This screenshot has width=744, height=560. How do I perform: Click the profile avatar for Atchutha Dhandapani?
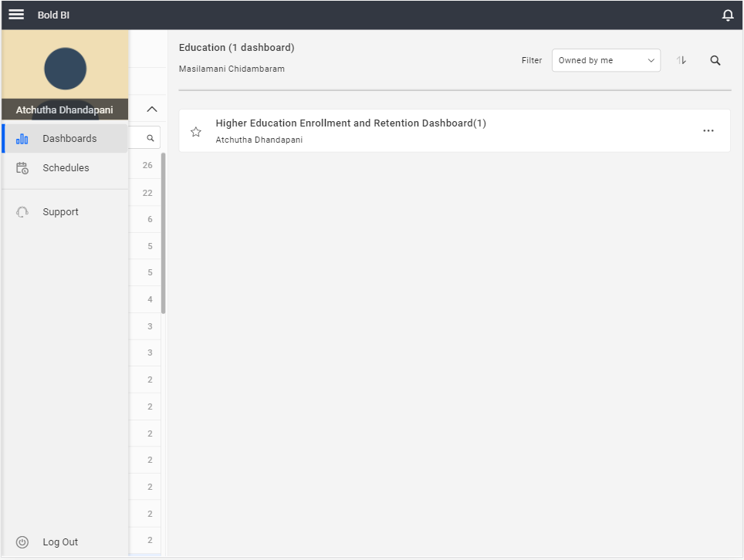pyautogui.click(x=65, y=68)
